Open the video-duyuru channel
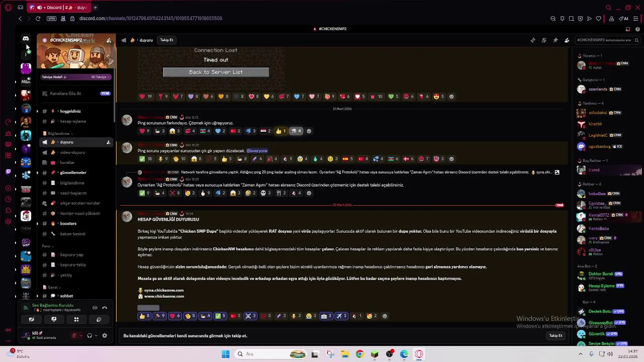 click(76, 152)
